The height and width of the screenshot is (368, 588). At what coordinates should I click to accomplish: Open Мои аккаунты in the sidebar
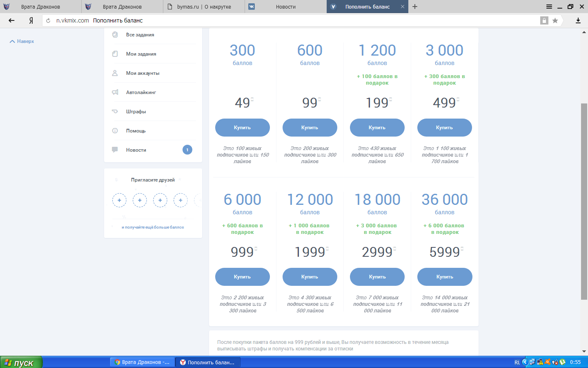[x=143, y=73]
